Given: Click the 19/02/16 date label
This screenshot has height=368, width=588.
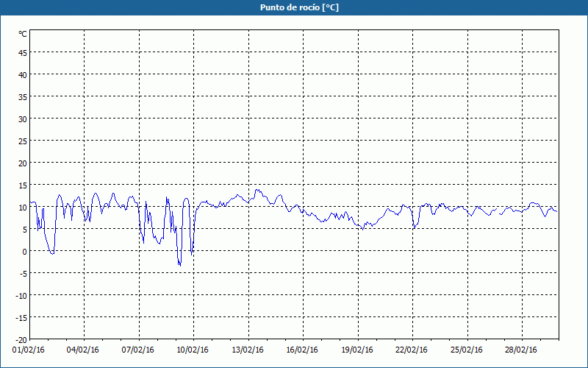Looking at the screenshot, I should pos(357,350).
